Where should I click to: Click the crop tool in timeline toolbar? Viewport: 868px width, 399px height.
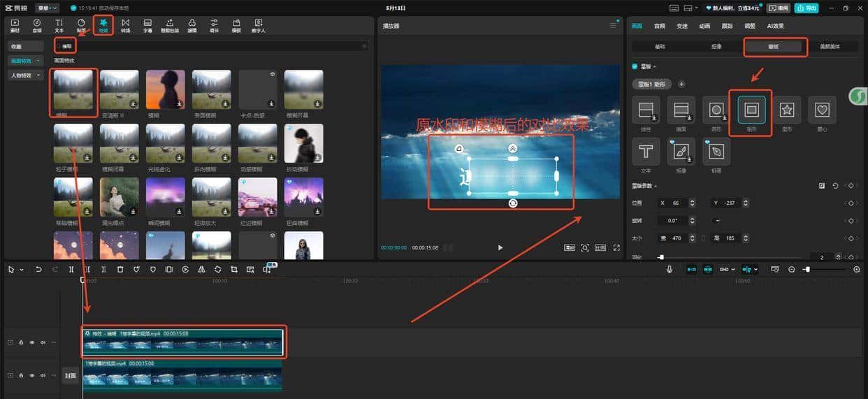[233, 269]
